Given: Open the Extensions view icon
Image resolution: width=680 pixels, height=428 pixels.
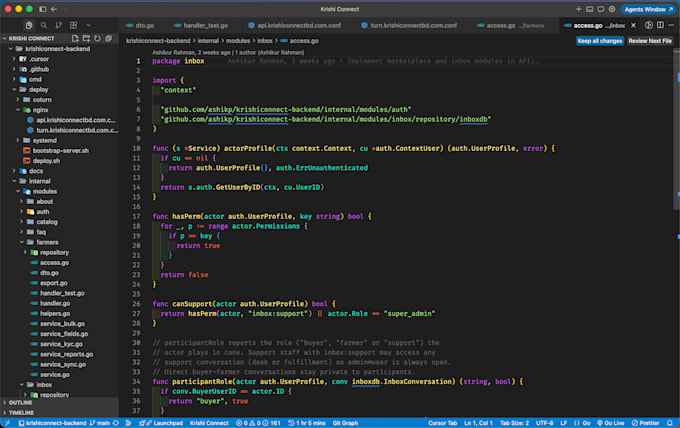Looking at the screenshot, I should click(73, 25).
